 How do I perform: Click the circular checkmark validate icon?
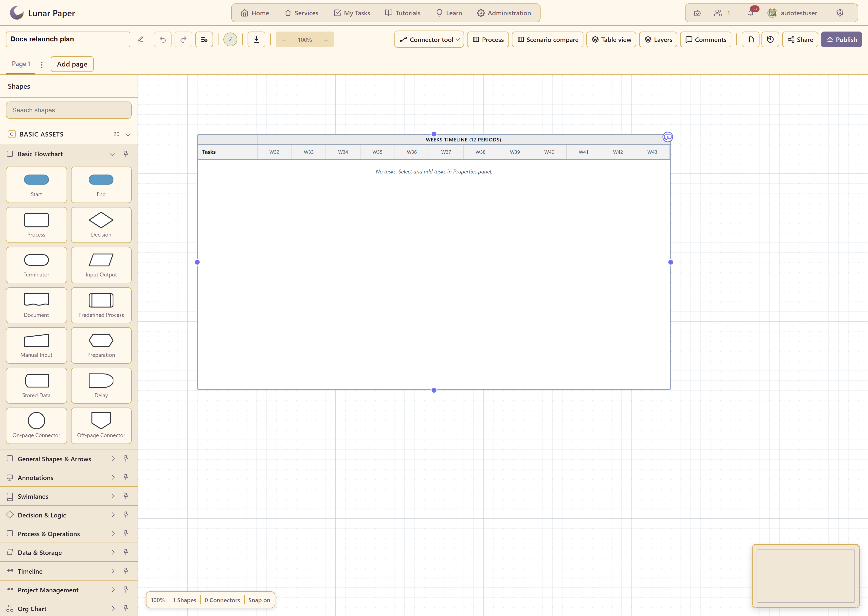pyautogui.click(x=230, y=39)
